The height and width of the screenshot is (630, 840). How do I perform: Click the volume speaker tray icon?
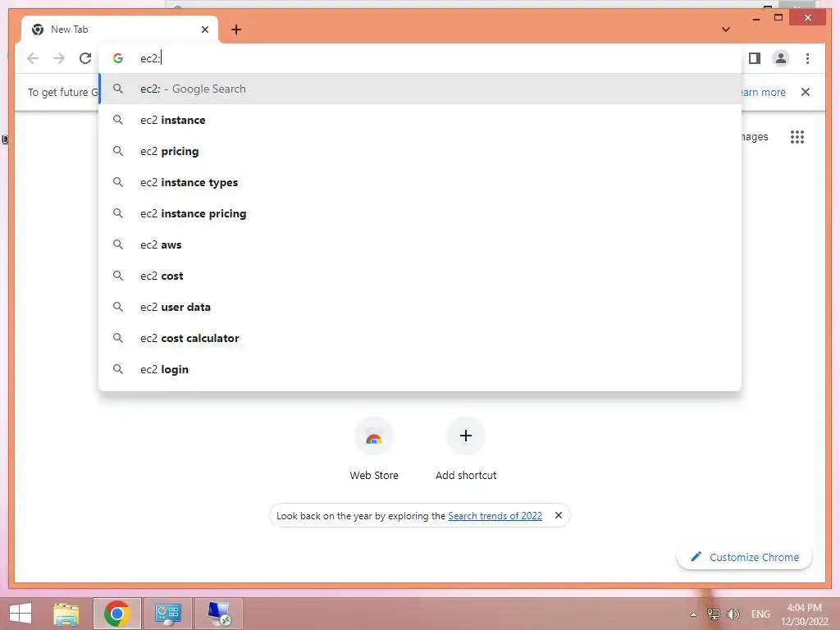733,614
